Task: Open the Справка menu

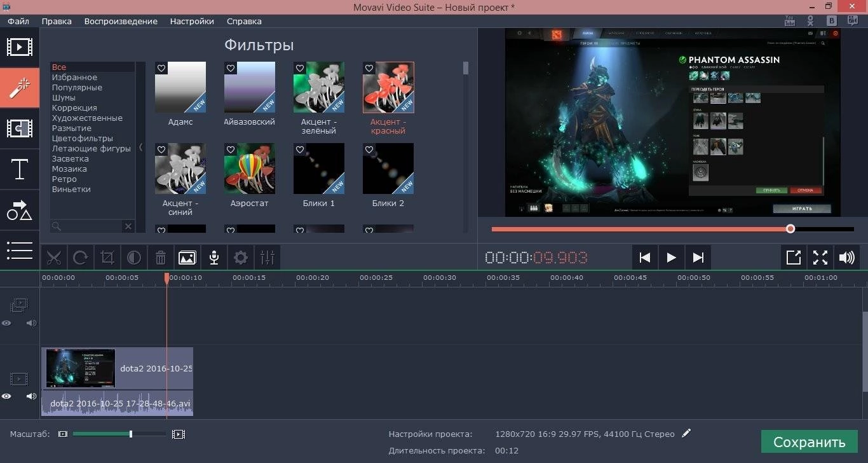Action: tap(243, 21)
